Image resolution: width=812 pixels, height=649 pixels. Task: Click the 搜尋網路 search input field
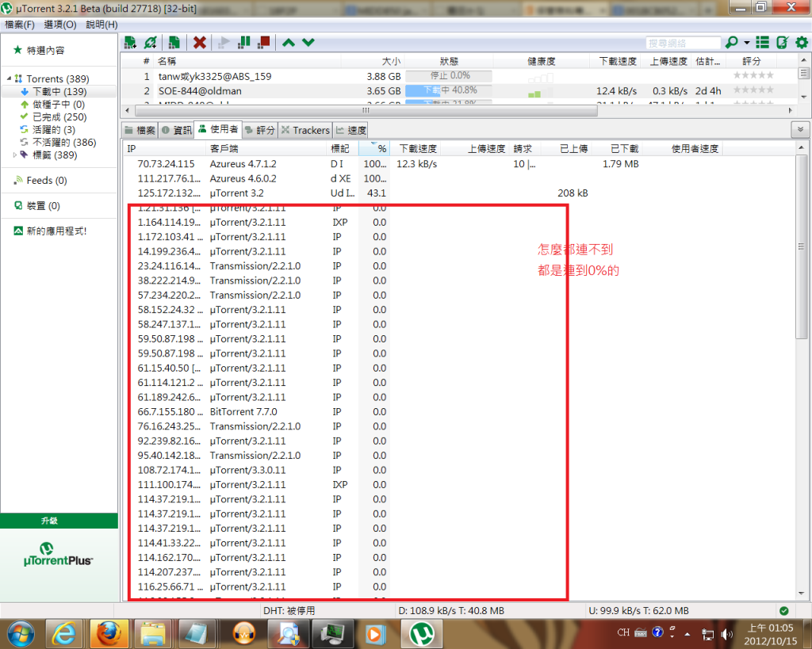[x=683, y=43]
